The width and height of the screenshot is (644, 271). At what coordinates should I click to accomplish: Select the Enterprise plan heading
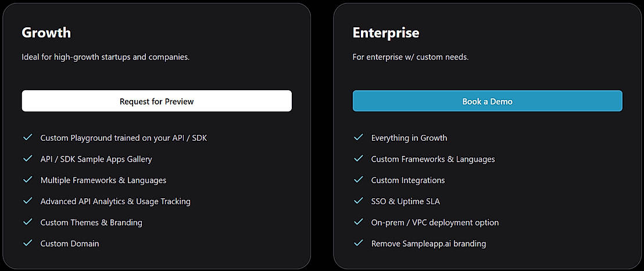click(386, 33)
